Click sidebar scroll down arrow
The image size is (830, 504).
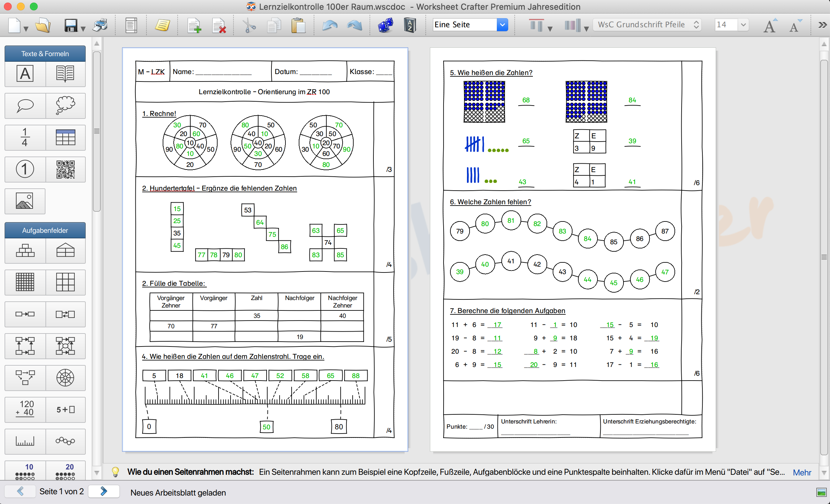click(97, 473)
